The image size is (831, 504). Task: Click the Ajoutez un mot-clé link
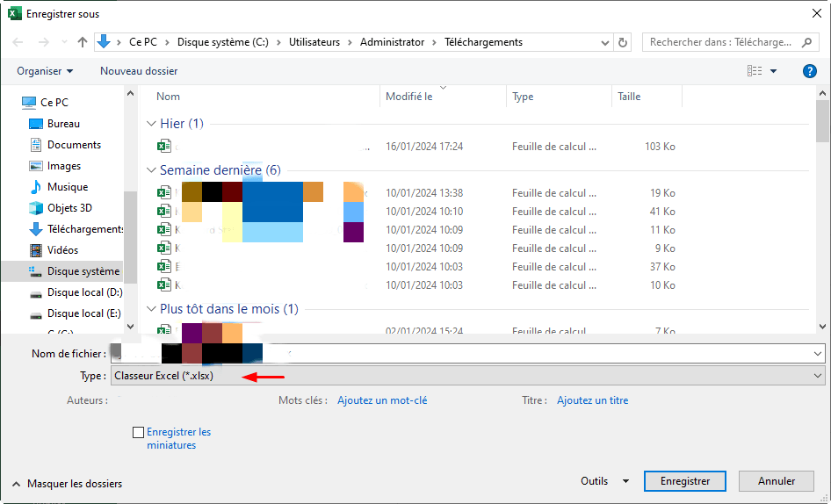point(382,400)
